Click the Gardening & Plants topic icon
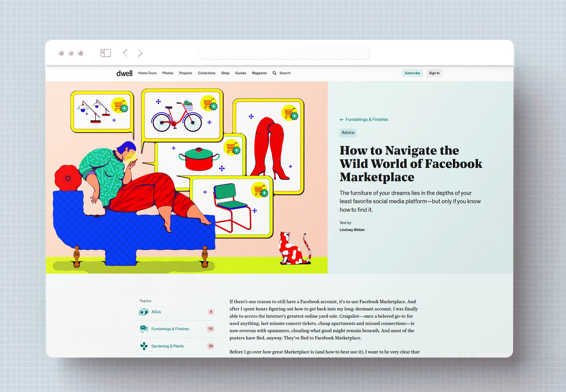The height and width of the screenshot is (392, 566). [x=144, y=346]
